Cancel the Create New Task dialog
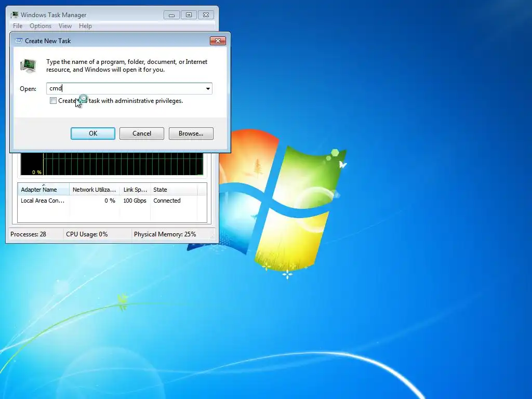 [x=142, y=134]
